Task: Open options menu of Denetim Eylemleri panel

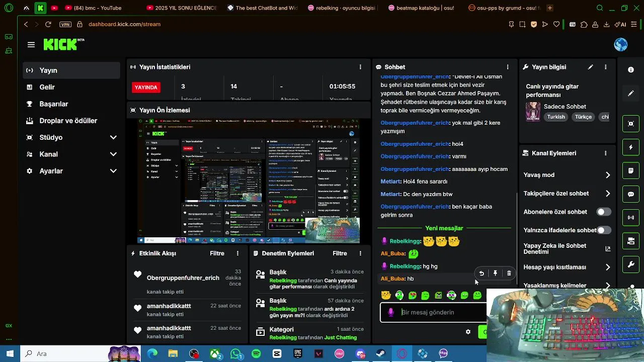Action: 360,253
